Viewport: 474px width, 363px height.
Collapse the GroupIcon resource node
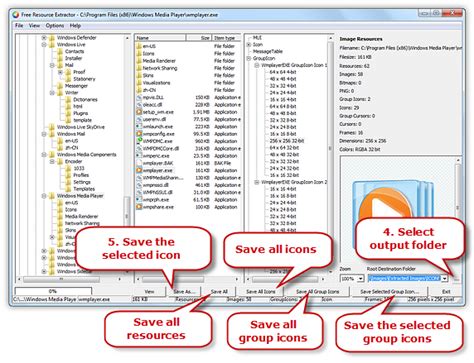249,58
